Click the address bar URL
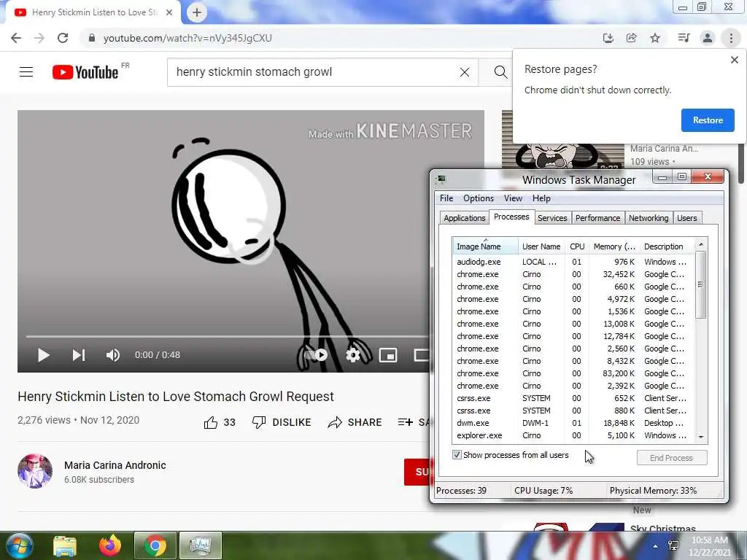This screenshot has height=560, width=747. pyautogui.click(x=187, y=38)
